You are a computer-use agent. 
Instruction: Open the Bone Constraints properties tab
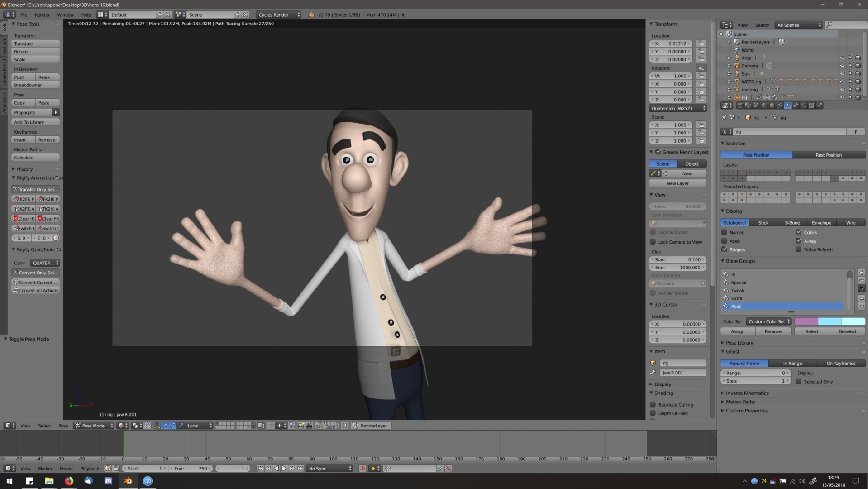click(x=804, y=105)
